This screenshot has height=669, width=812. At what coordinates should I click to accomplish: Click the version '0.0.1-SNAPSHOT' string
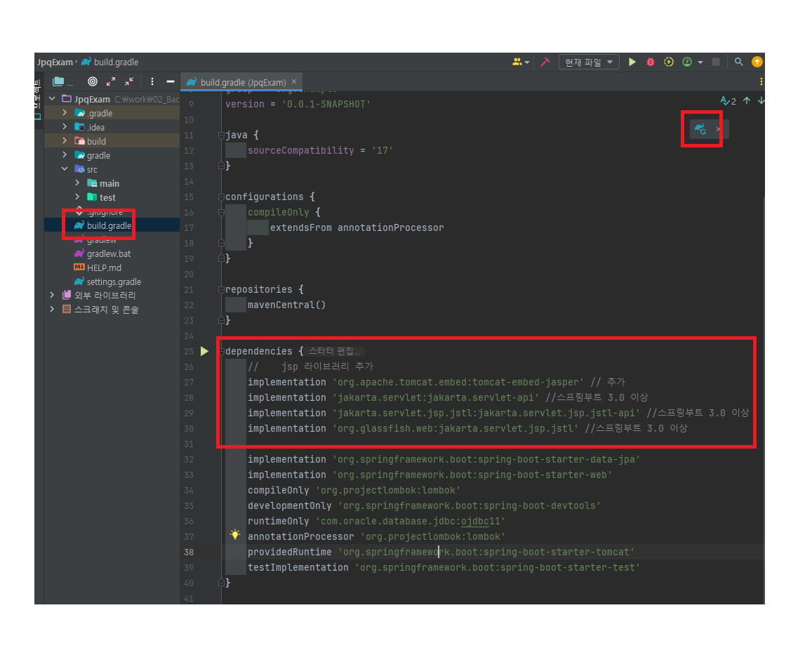[x=326, y=104]
